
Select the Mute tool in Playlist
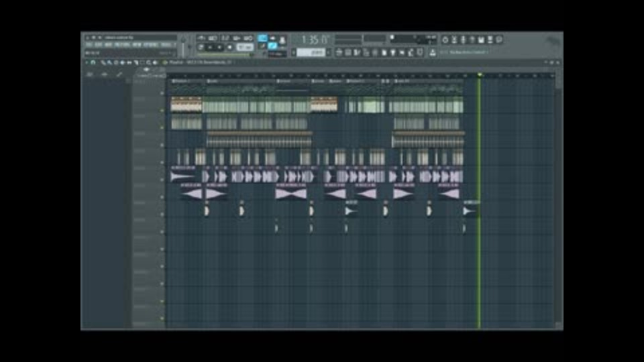[x=122, y=62]
